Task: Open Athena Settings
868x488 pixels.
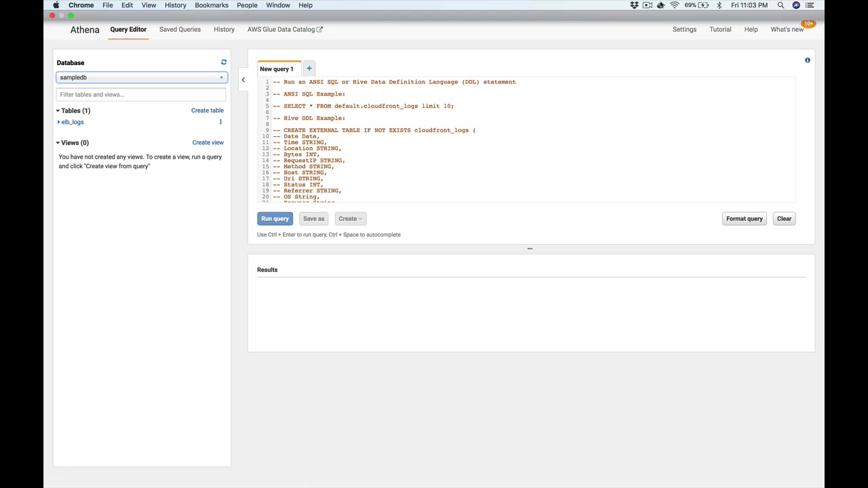Action: point(684,29)
